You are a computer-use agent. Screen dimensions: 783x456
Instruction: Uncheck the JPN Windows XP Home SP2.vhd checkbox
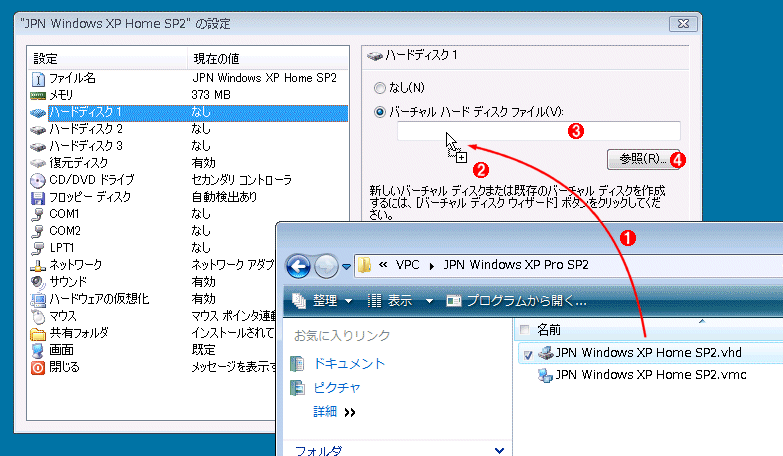click(528, 355)
